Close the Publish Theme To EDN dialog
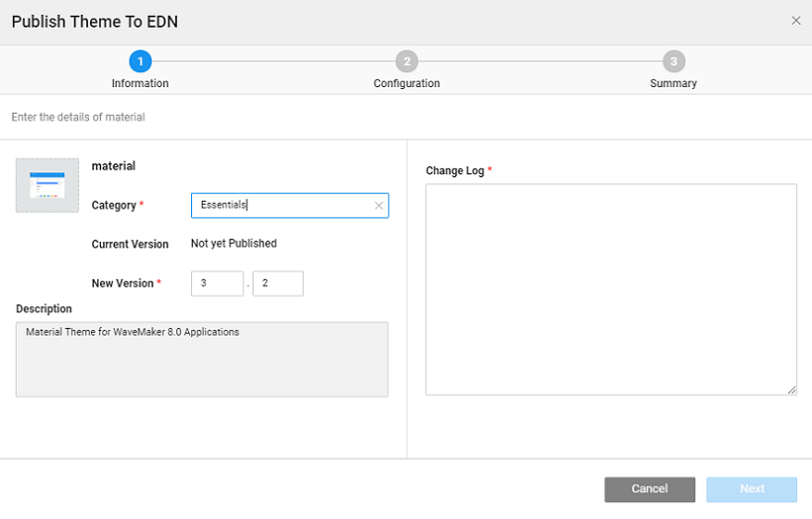The width and height of the screenshot is (812, 519). pyautogui.click(x=795, y=21)
